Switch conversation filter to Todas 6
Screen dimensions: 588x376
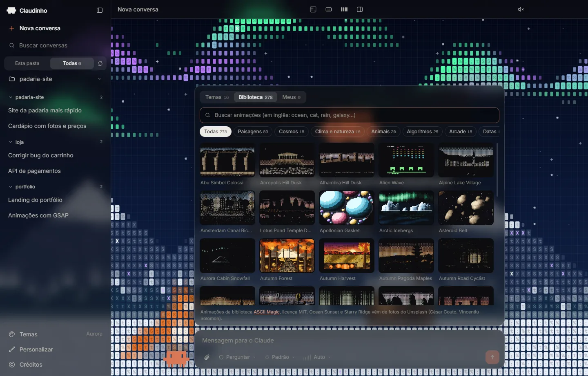[x=72, y=63]
